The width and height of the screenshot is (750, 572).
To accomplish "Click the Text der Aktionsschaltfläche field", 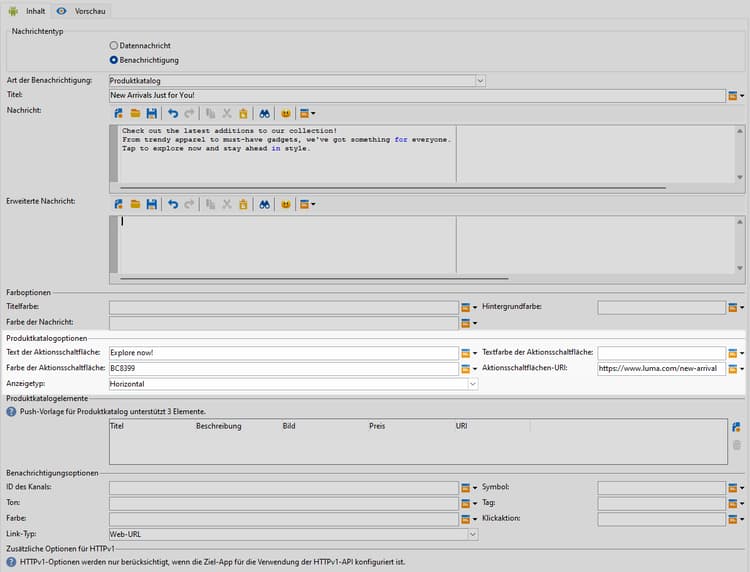I will 284,353.
